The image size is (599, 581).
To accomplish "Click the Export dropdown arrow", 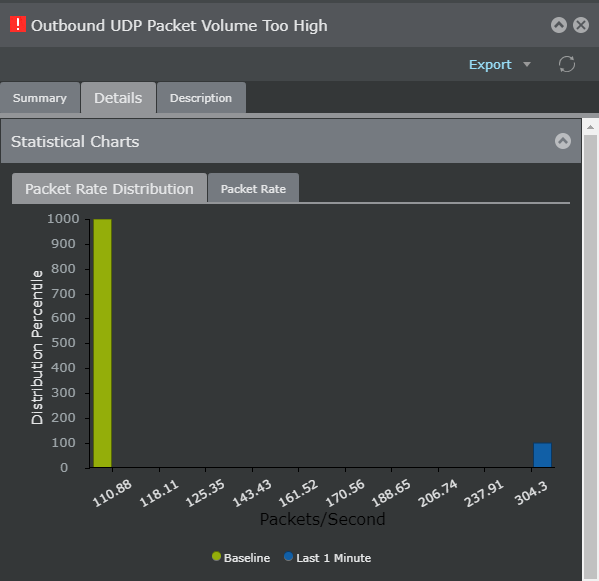I will click(527, 64).
